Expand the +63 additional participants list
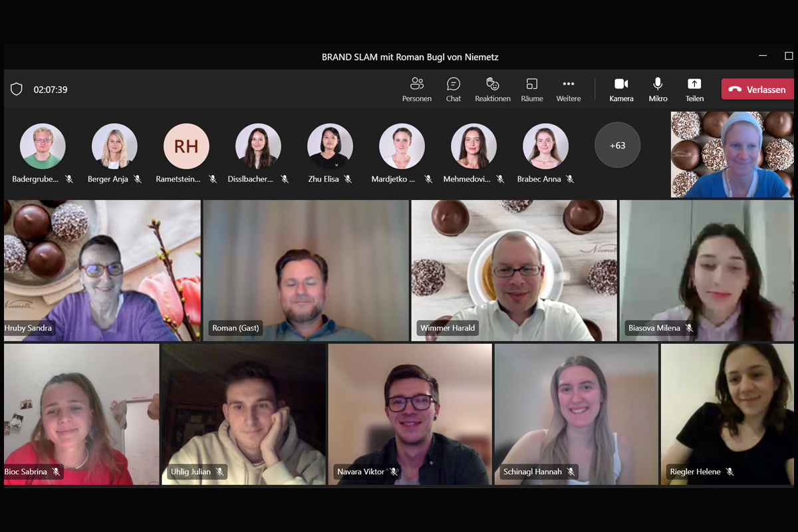This screenshot has width=798, height=532. click(617, 145)
